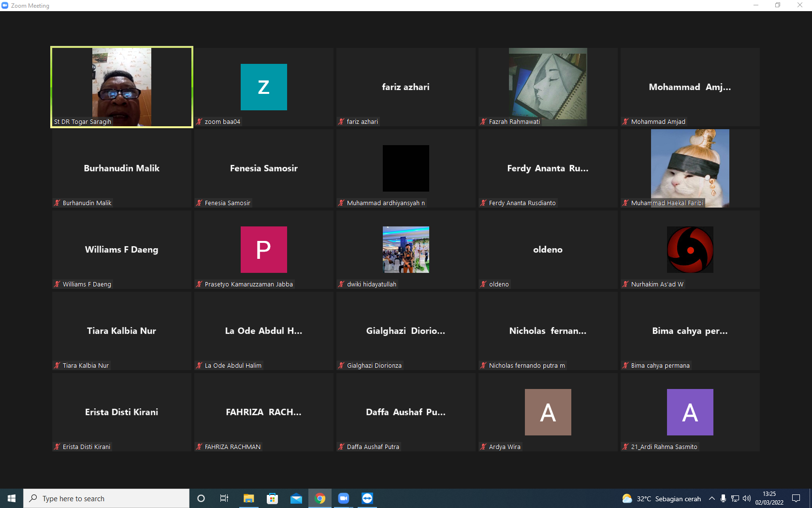Select Muhammad Haekal Faribi cat avatar tile
The image size is (812, 508).
tap(690, 168)
